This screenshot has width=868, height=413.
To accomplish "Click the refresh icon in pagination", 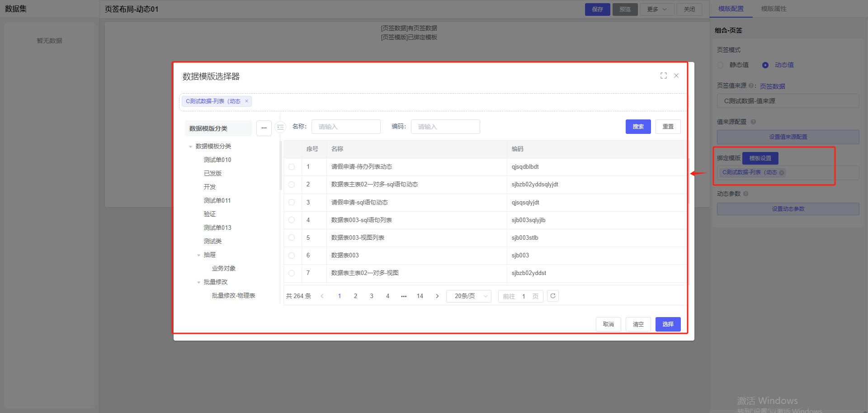I will [x=553, y=296].
